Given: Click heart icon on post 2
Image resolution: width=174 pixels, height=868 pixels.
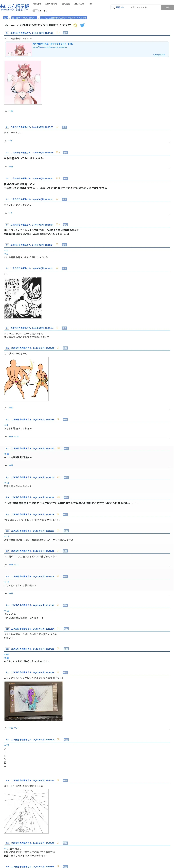Looking at the screenshot, I should (x=57, y=127).
